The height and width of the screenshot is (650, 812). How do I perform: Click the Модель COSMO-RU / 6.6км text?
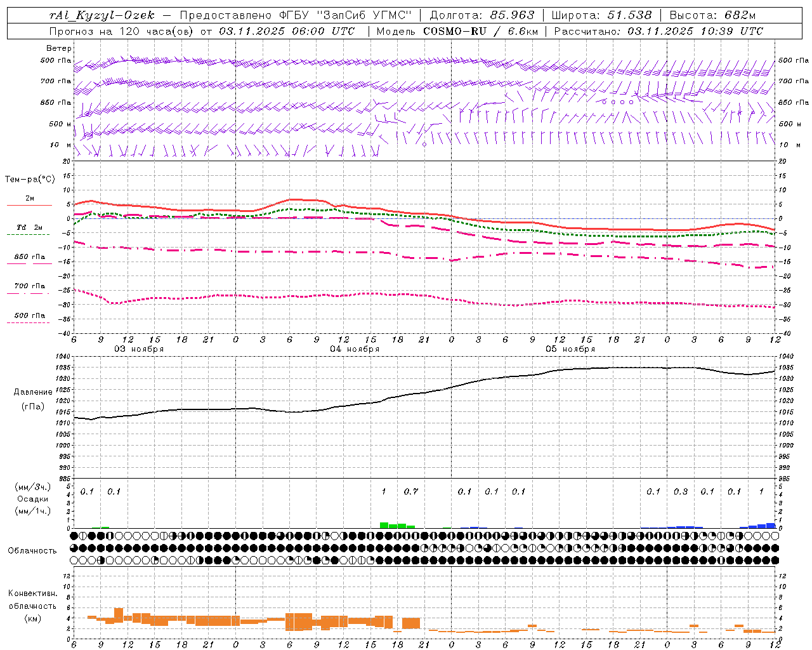pyautogui.click(x=457, y=31)
